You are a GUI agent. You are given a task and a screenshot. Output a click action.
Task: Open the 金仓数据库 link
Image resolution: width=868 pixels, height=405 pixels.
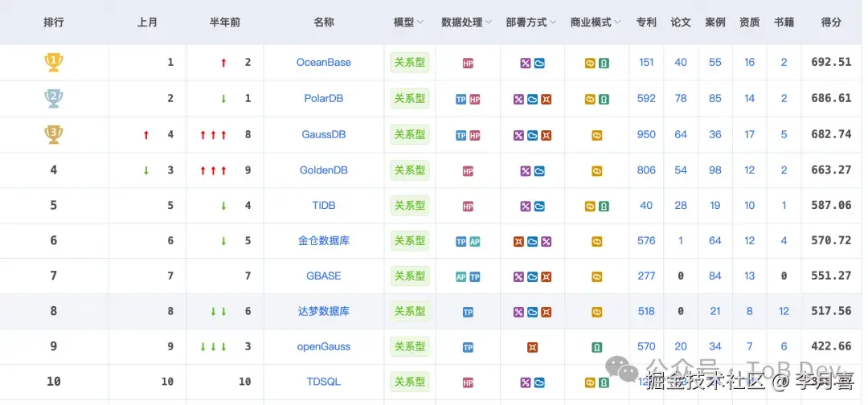[324, 241]
